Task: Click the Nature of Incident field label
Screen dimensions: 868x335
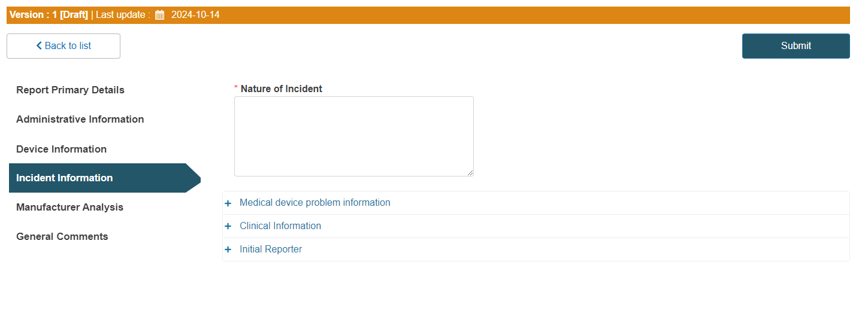Action: pyautogui.click(x=281, y=89)
